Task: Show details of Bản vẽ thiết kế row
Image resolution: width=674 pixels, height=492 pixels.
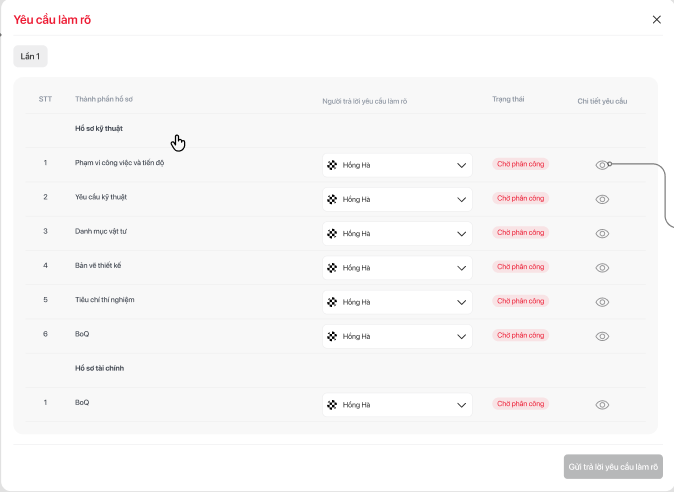Action: pyautogui.click(x=602, y=268)
